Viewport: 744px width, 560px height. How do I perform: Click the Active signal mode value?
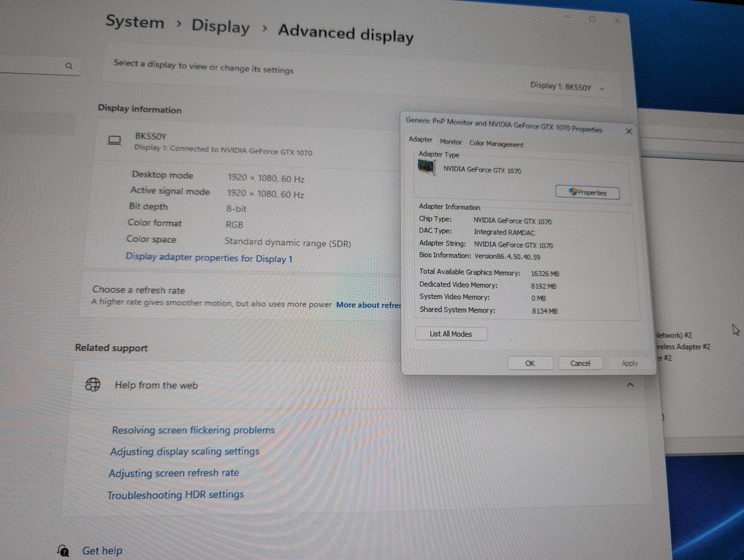pos(265,194)
